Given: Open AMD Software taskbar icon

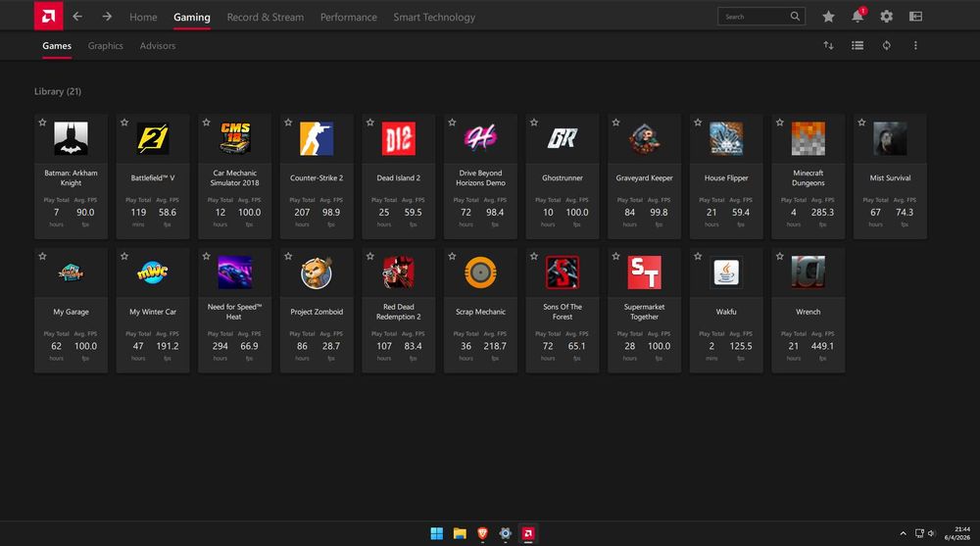Looking at the screenshot, I should click(x=528, y=533).
